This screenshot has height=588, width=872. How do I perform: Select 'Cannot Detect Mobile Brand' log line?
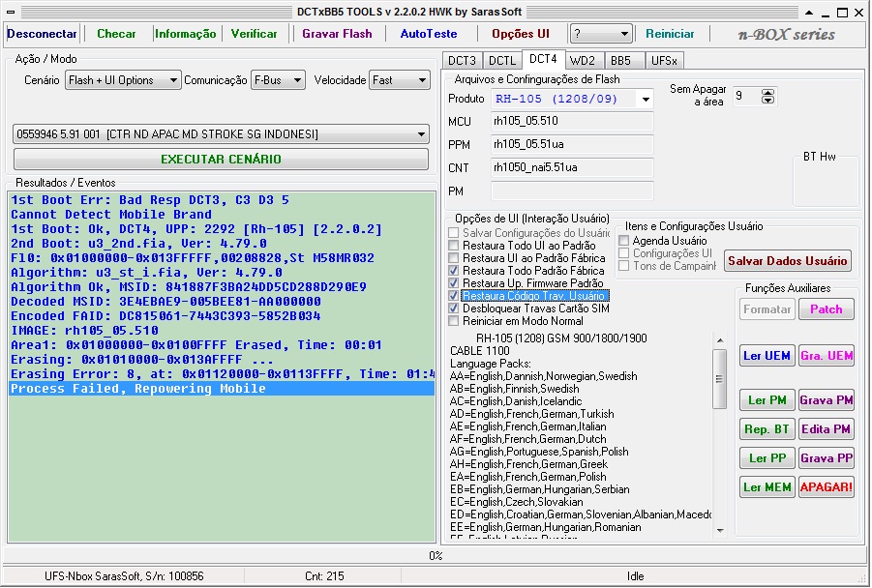222,215
